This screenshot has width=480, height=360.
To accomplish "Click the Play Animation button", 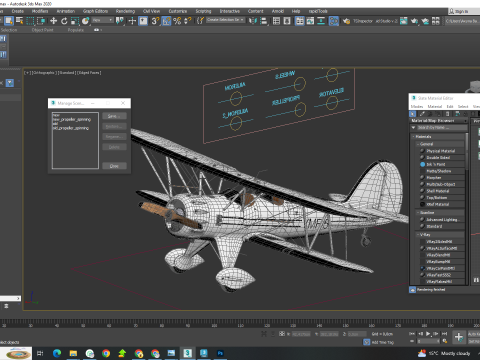I will click(428, 334).
